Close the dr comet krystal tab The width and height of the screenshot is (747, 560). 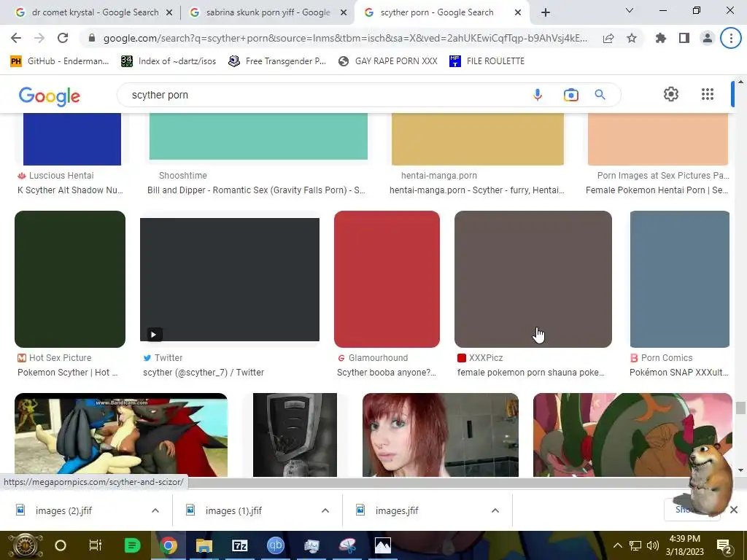169,13
